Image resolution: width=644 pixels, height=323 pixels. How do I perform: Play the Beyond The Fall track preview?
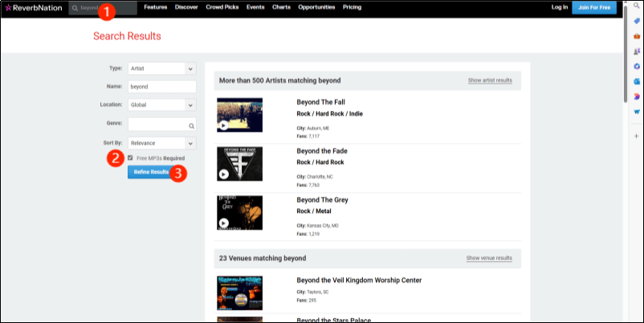click(223, 125)
